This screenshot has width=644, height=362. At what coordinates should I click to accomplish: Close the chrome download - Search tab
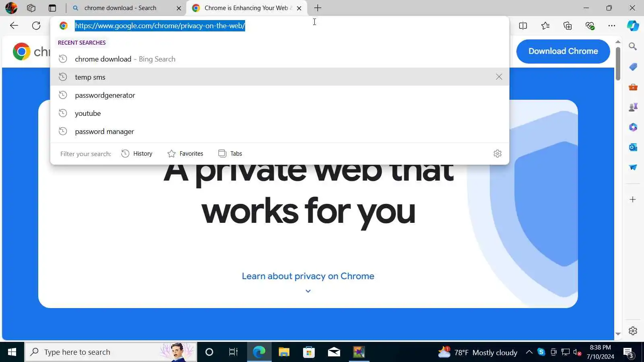179,8
